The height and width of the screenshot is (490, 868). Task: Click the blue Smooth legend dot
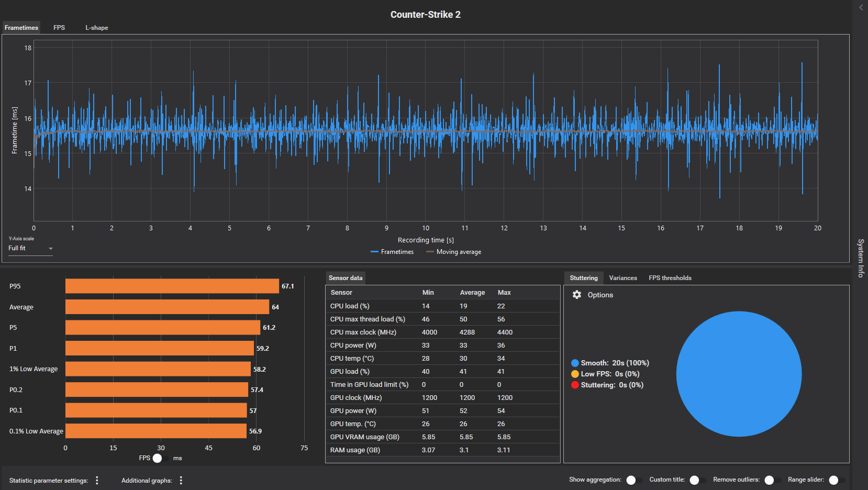[575, 363]
